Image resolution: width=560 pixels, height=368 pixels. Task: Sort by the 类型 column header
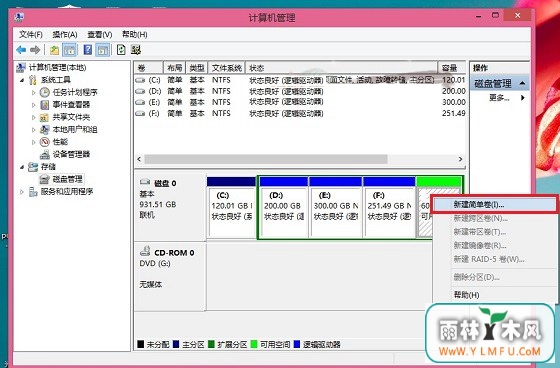point(197,68)
